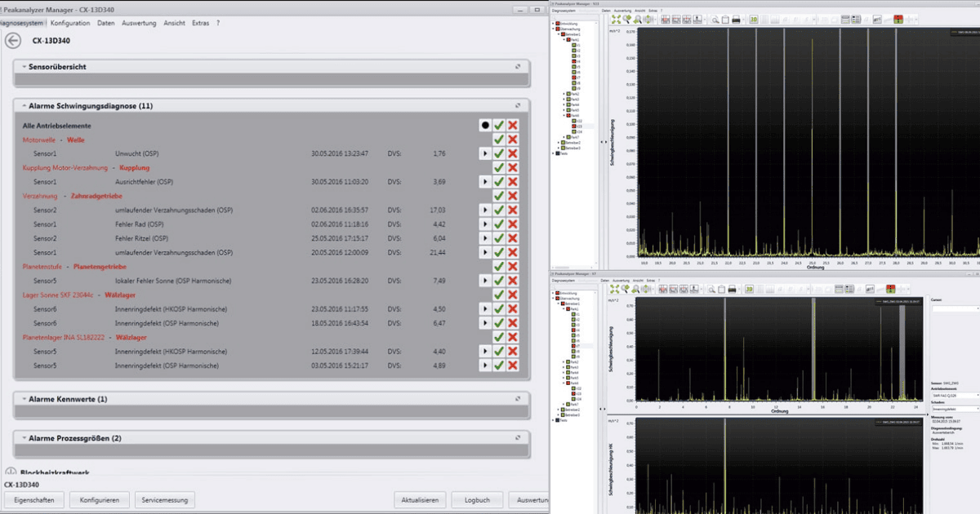Expand Park2 node in V13 tree
Viewport: 980px width, 514px height.
pos(564,94)
